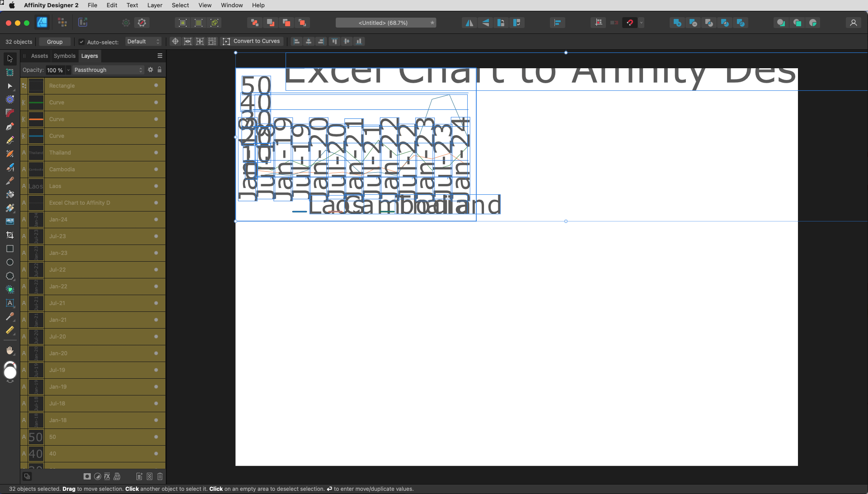Toggle visibility of the Thailand layer

[x=156, y=153]
